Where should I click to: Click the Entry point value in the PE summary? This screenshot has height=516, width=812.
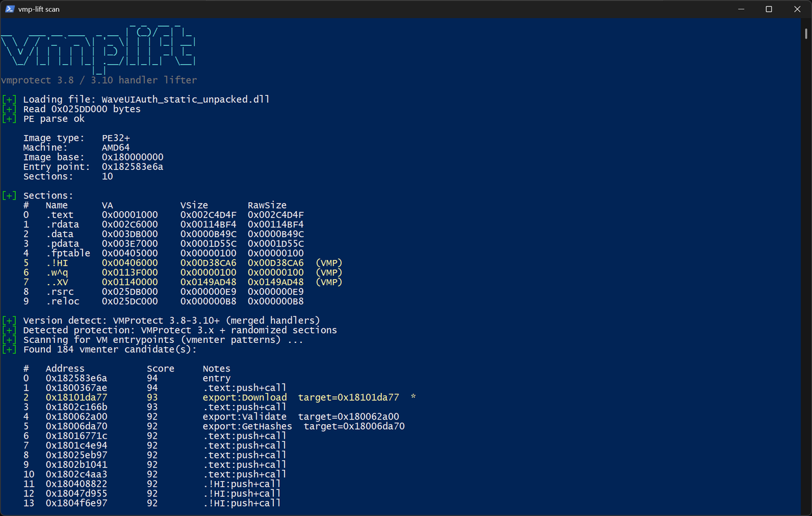(133, 167)
